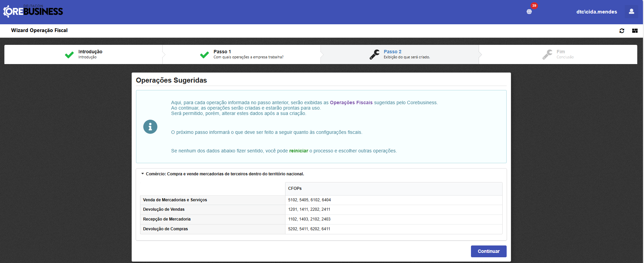Click the green checkmark beside Introdução

(x=69, y=55)
